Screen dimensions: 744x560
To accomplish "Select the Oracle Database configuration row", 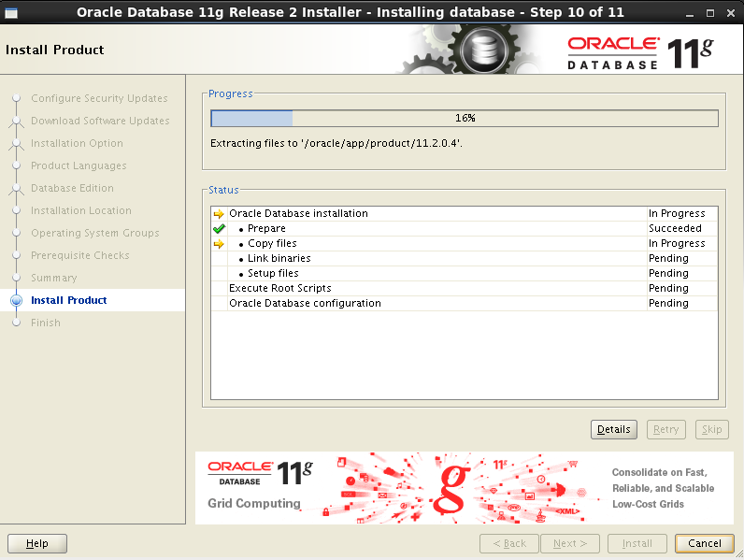I will click(465, 303).
